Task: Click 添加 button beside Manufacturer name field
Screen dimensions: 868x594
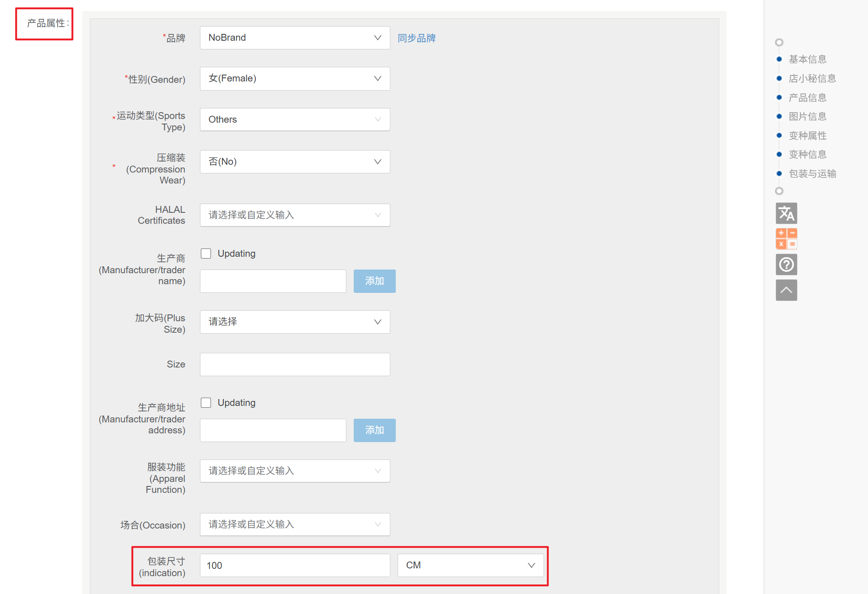Action: (374, 281)
